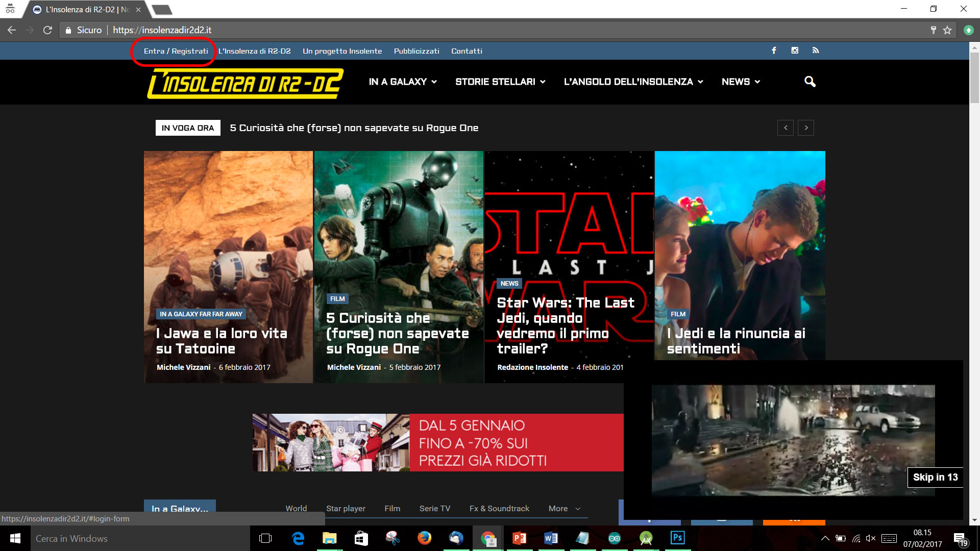This screenshot has height=551, width=980.
Task: Show previous trending article arrow
Action: (x=786, y=128)
